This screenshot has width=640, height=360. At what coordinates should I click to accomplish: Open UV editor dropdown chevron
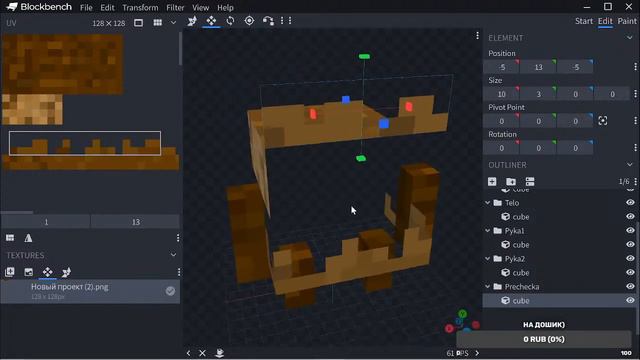coord(173,23)
